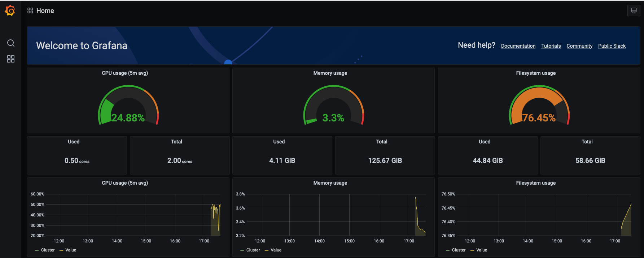
Task: Click the Grafana logo icon
Action: coord(10,11)
